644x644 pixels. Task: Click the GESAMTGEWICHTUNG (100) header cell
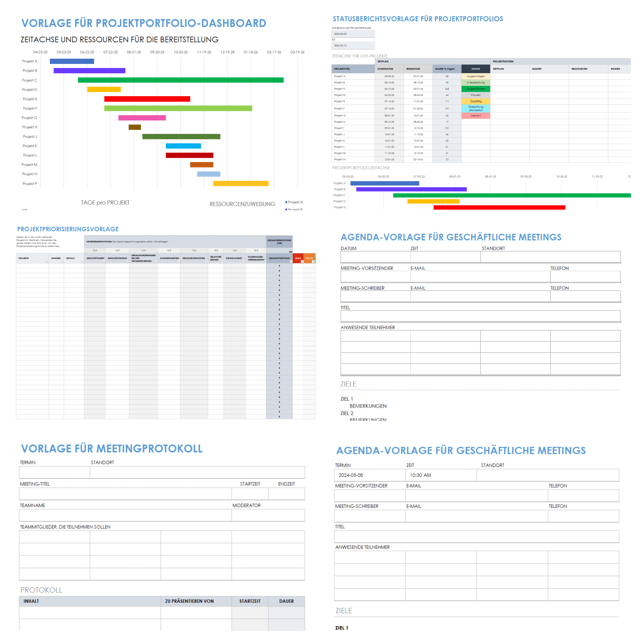(x=279, y=242)
